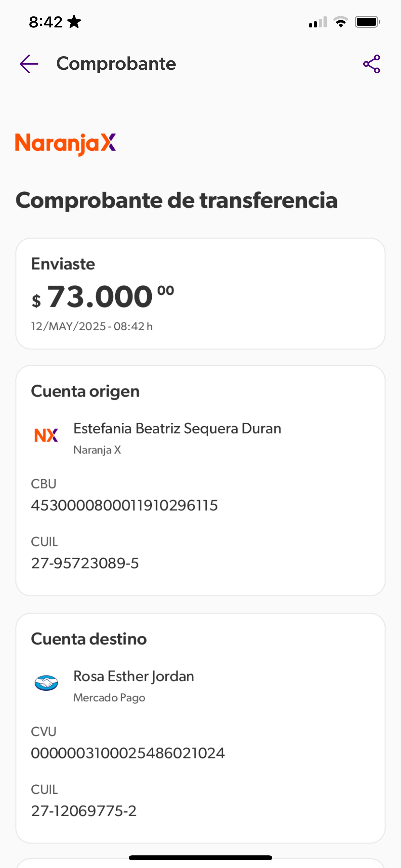Tap Estefania Beatriz Sequera Duran name
The height and width of the screenshot is (868, 401).
[x=177, y=429]
